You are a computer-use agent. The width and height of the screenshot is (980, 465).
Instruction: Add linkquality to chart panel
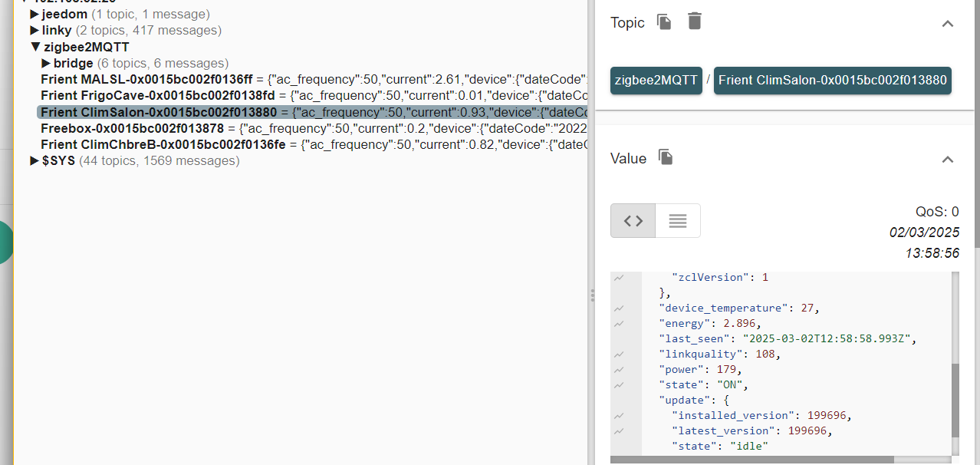coord(618,354)
